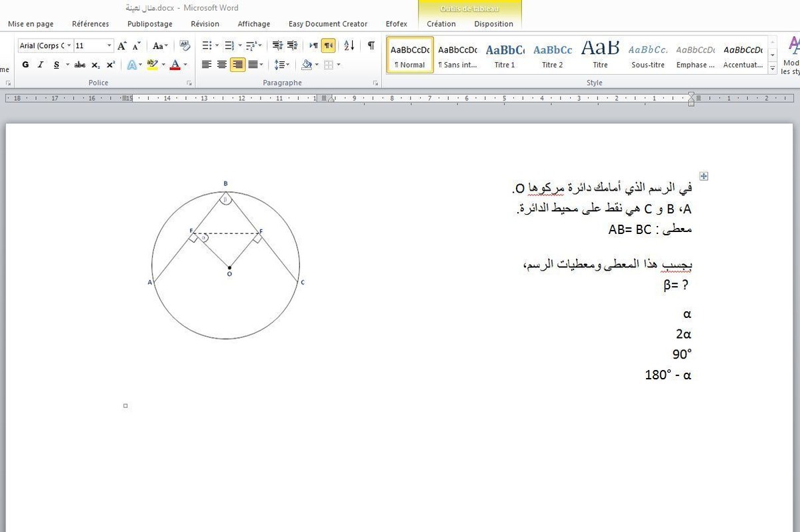Clear formatting with eraser icon

185,45
